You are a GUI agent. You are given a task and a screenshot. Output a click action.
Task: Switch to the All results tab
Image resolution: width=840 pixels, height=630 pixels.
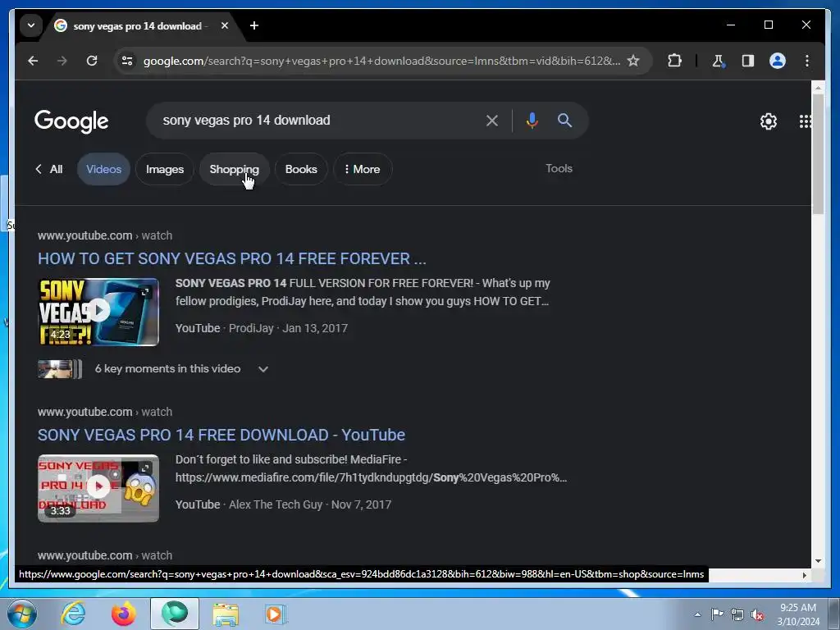(49, 169)
